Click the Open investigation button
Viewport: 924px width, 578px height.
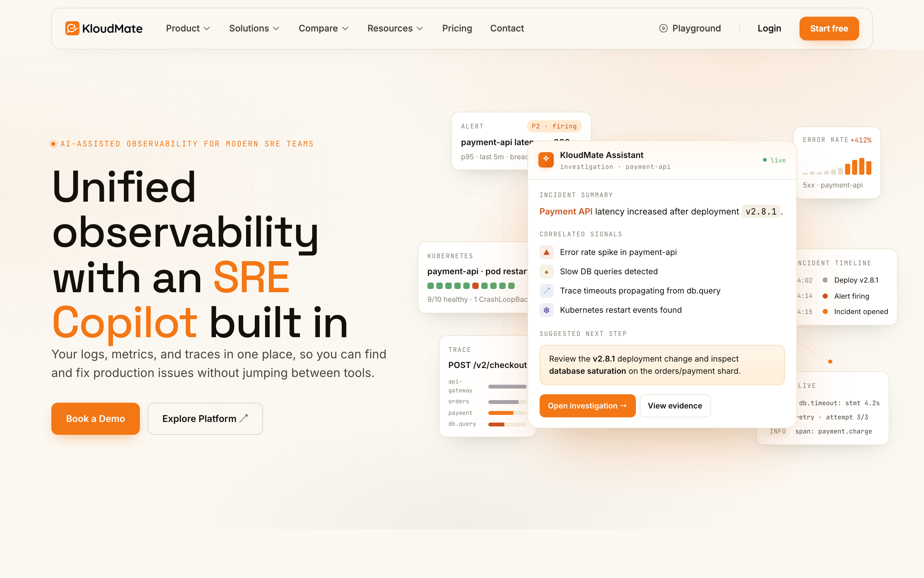(587, 406)
